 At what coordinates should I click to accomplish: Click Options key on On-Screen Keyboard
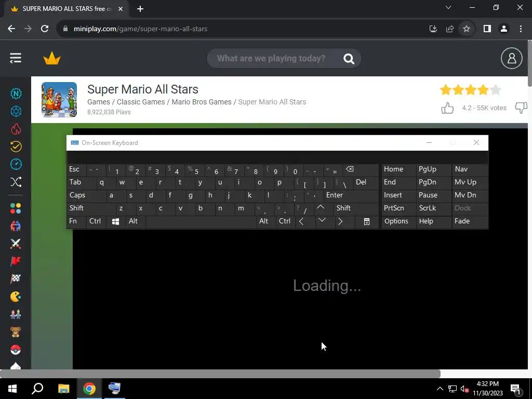398,221
